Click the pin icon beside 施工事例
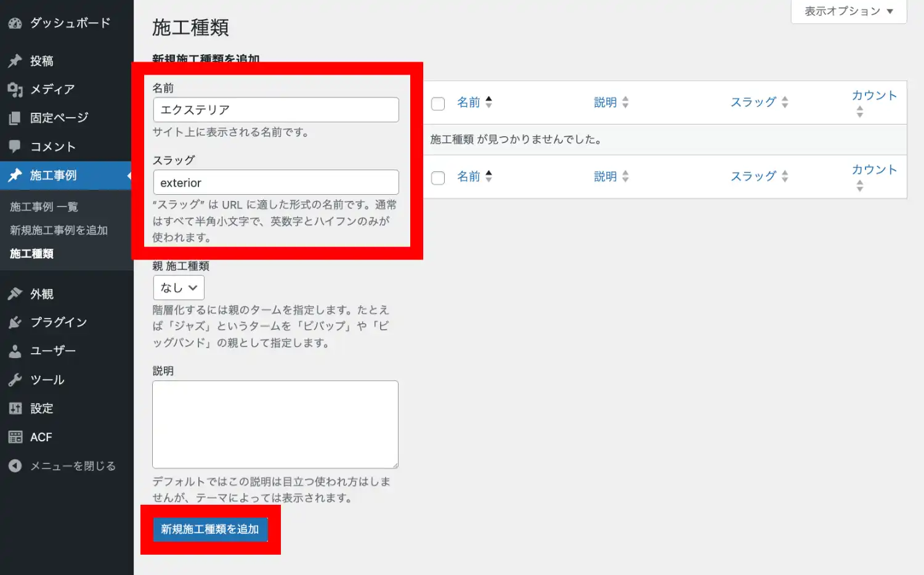This screenshot has width=924, height=575. (x=15, y=176)
